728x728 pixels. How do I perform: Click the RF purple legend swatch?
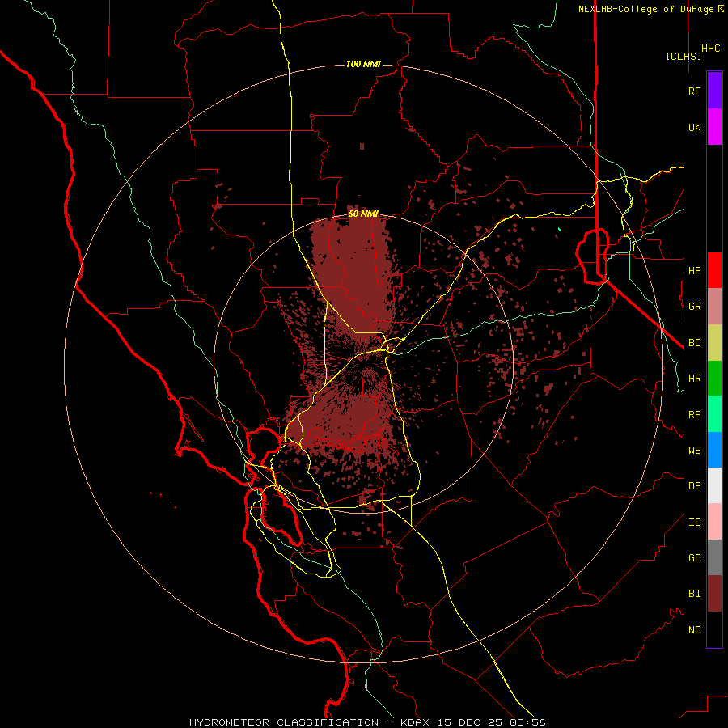(x=714, y=91)
